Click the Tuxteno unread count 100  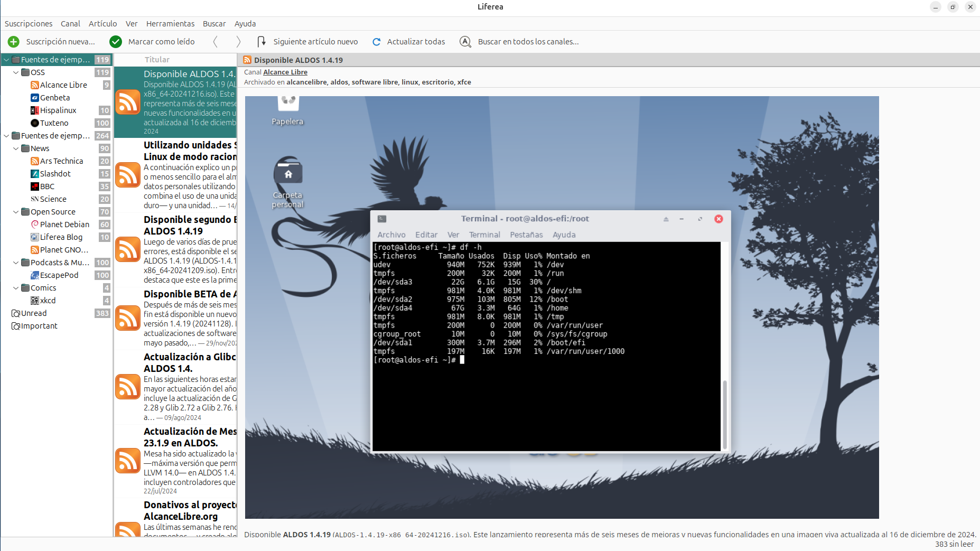click(102, 123)
